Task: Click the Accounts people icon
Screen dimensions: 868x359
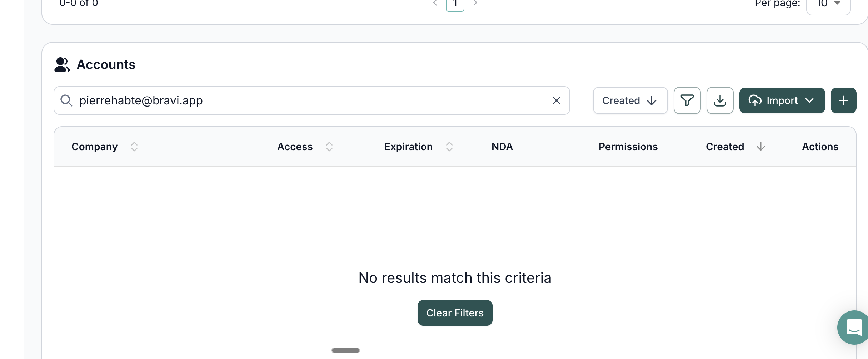Action: pos(62,65)
